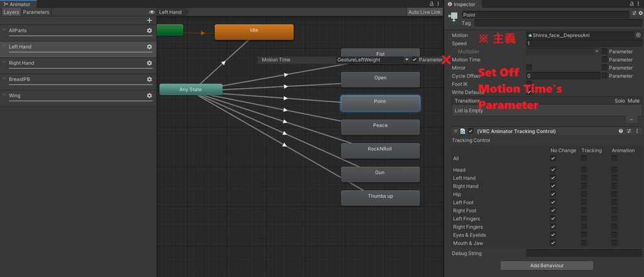The image size is (644, 277).
Task: Lock the Animator window with the padlock
Action: coord(431,4)
